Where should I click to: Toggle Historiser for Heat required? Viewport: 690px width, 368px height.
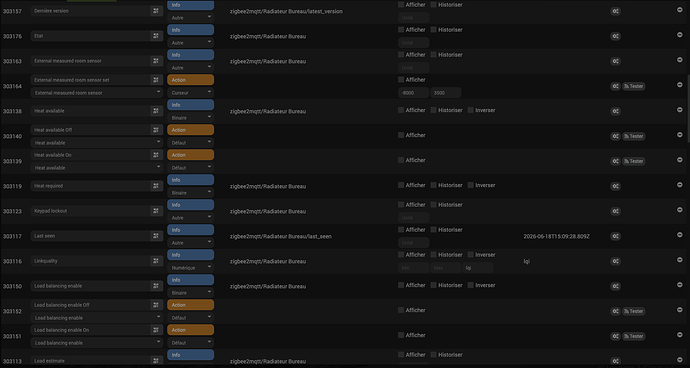[x=433, y=185]
